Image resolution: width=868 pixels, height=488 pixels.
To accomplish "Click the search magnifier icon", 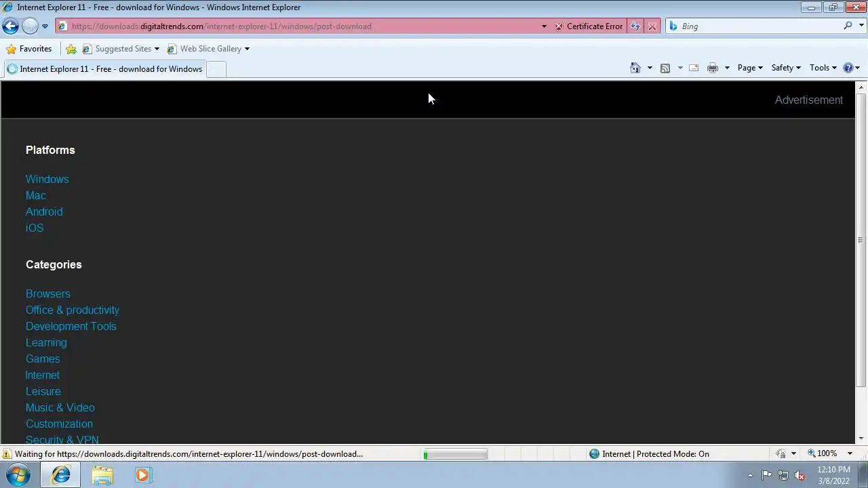I will [848, 26].
